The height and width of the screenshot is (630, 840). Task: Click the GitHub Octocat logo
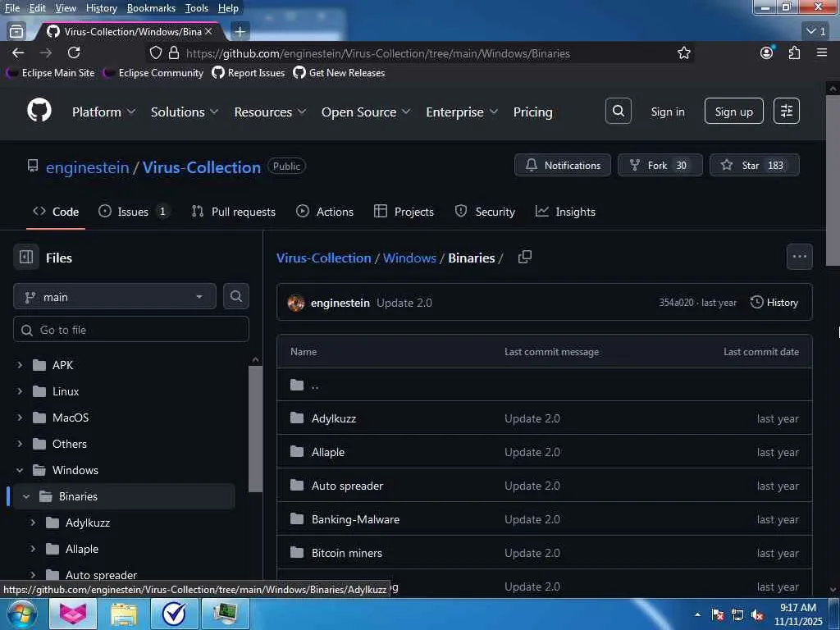pyautogui.click(x=39, y=111)
